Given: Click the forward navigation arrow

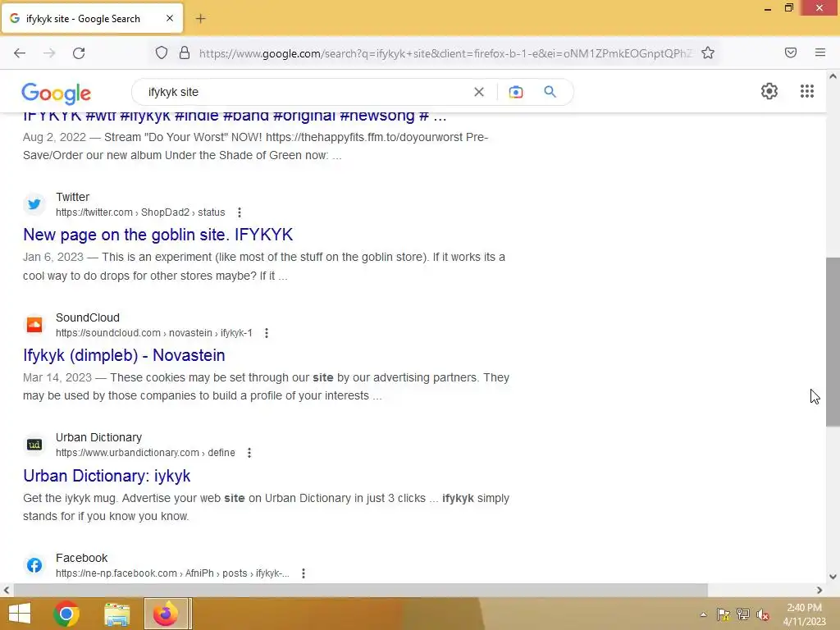Looking at the screenshot, I should (x=49, y=53).
